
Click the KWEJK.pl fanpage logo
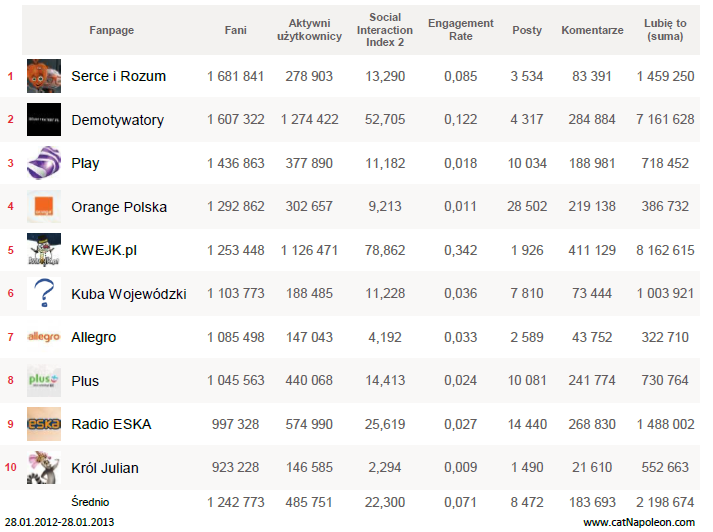click(x=44, y=250)
